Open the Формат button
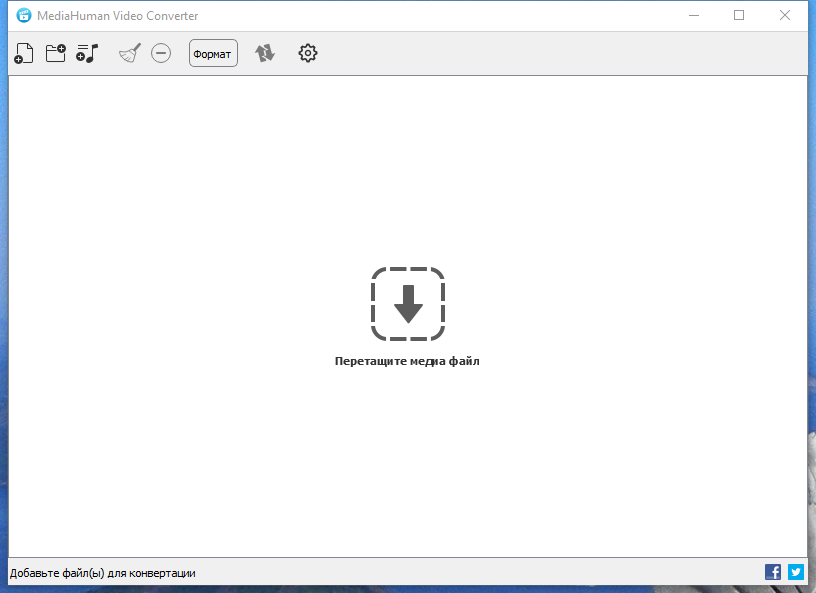Viewport: 816px width, 593px height. tap(213, 53)
